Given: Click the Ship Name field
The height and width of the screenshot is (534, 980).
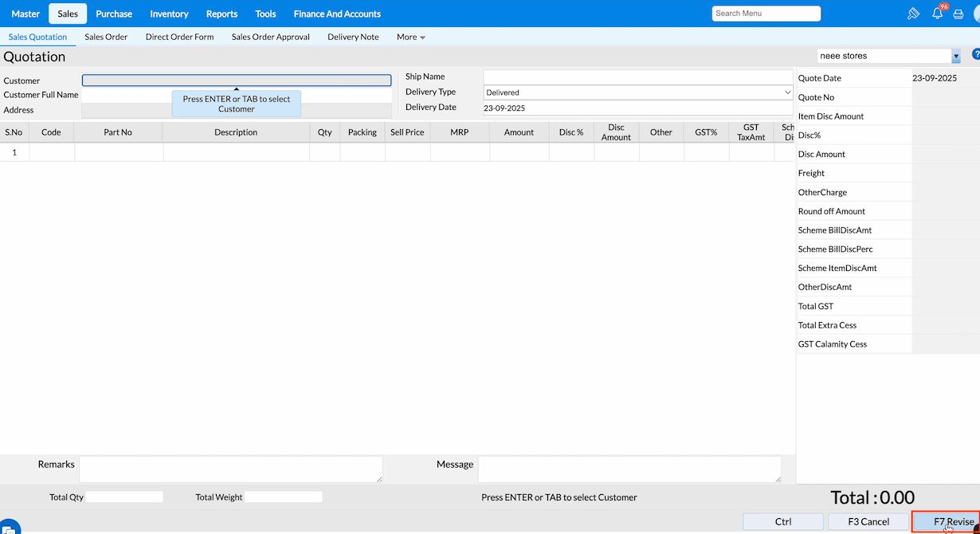Looking at the screenshot, I should [638, 77].
